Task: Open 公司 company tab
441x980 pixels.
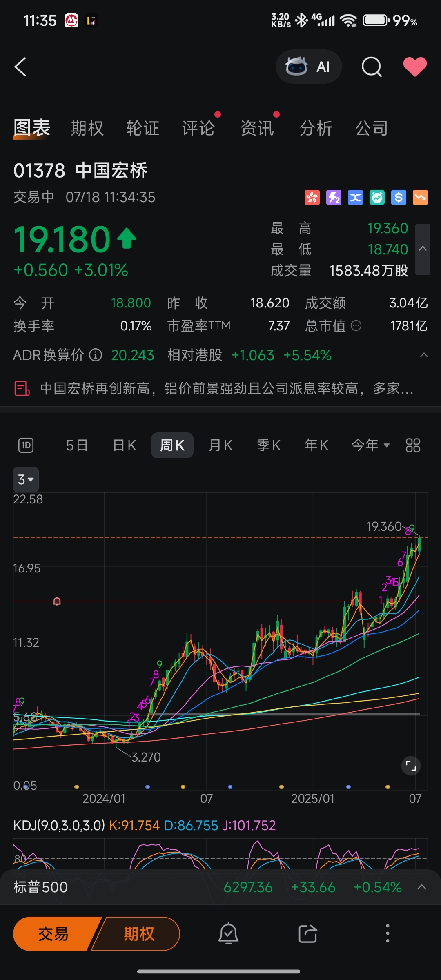Action: tap(372, 128)
